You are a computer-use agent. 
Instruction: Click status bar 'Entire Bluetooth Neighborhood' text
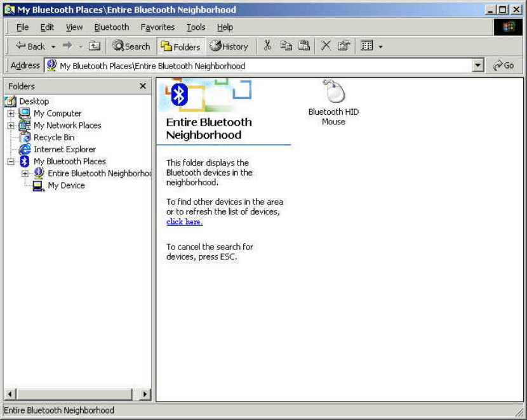[x=59, y=410]
